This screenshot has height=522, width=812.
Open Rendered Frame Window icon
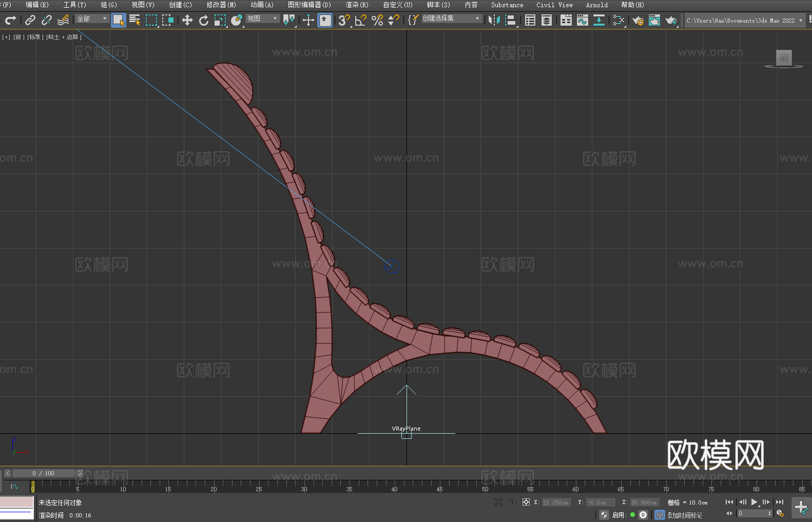click(654, 20)
